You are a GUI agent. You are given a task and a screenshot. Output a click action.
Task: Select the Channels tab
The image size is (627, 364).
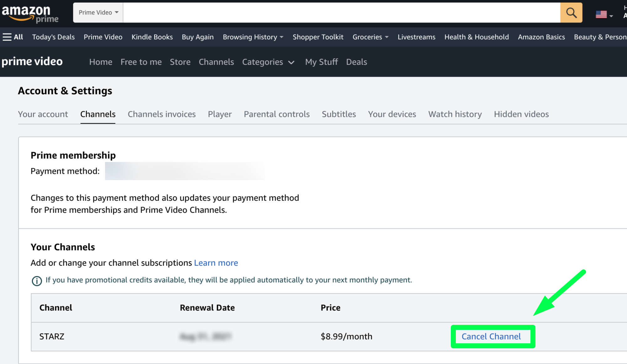[x=97, y=114]
